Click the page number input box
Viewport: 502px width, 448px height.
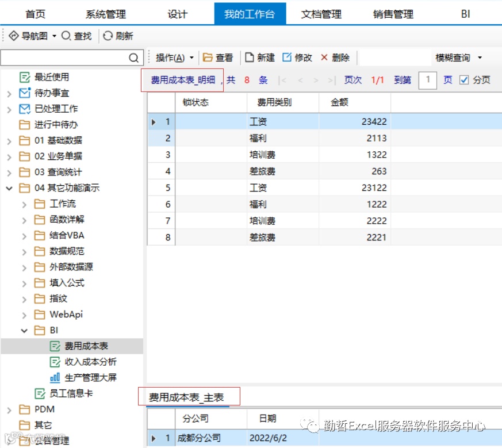[427, 80]
